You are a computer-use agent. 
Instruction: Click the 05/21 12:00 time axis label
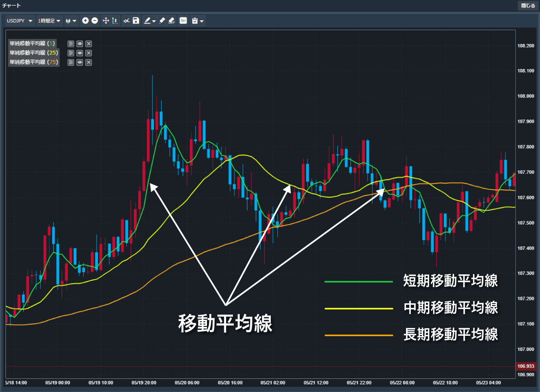[x=316, y=383]
